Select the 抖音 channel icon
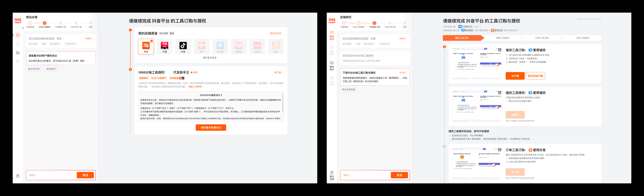Viewport: 644px width, 196px height. tap(183, 46)
